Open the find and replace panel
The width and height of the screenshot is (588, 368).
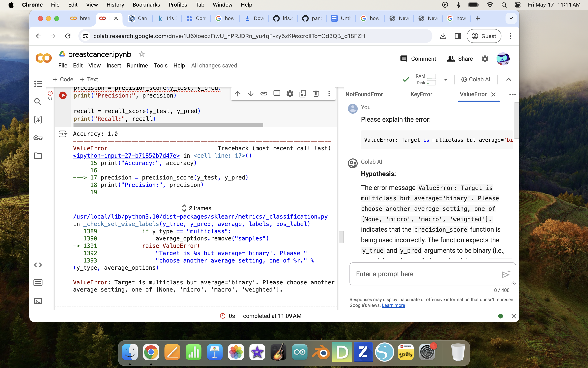point(38,102)
